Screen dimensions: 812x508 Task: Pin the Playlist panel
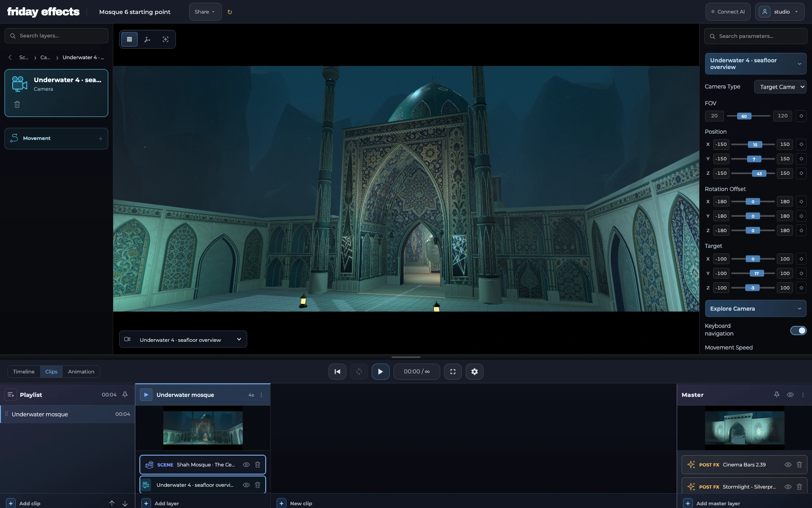coord(125,395)
